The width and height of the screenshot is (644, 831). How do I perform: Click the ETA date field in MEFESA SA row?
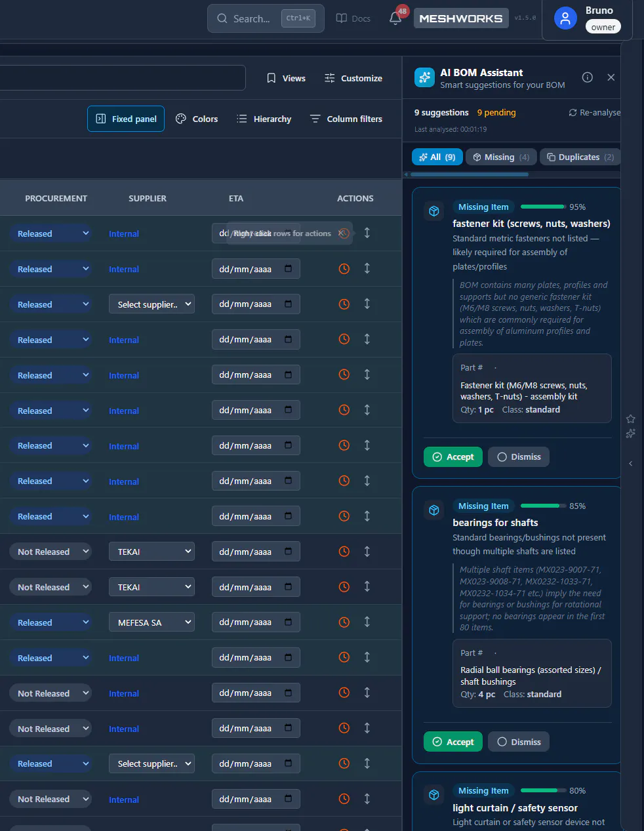click(256, 622)
